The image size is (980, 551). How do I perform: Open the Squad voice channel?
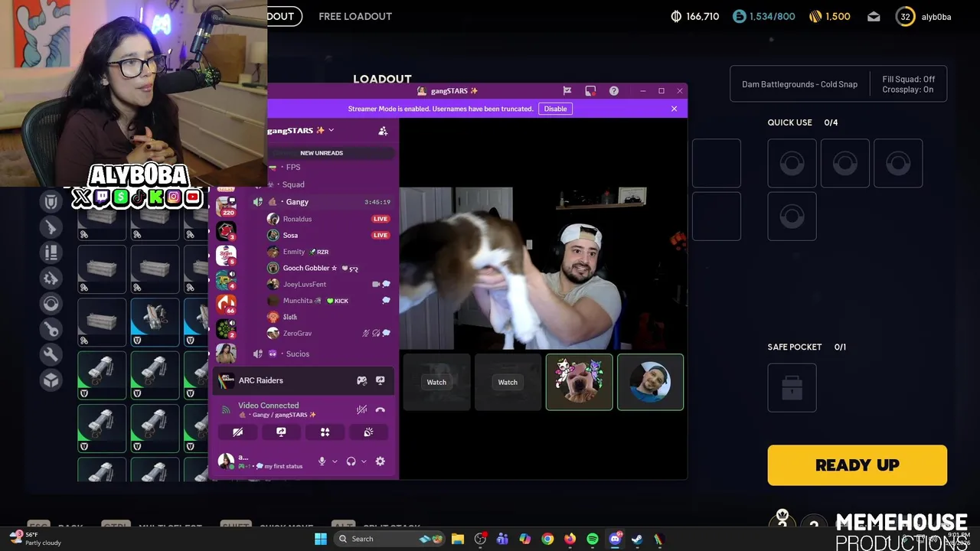(x=293, y=184)
